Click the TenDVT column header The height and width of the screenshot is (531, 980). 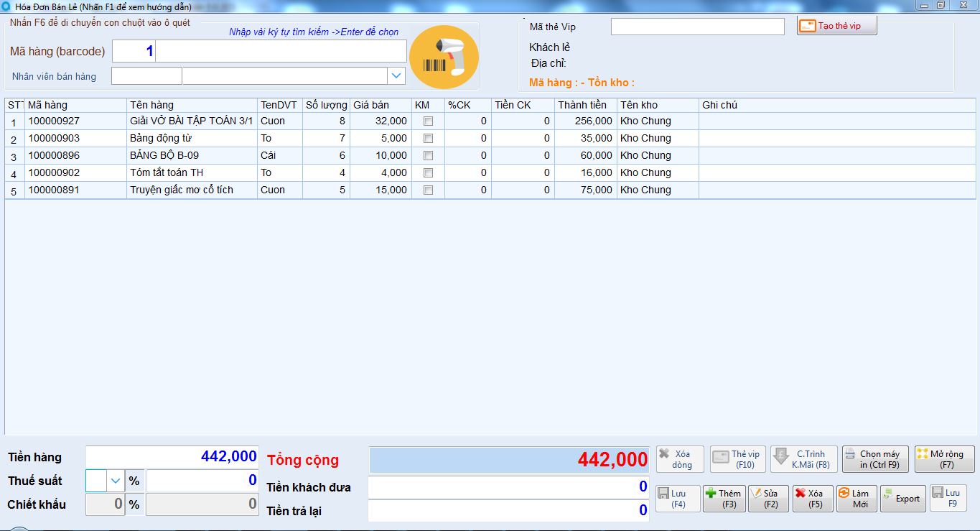click(x=280, y=105)
